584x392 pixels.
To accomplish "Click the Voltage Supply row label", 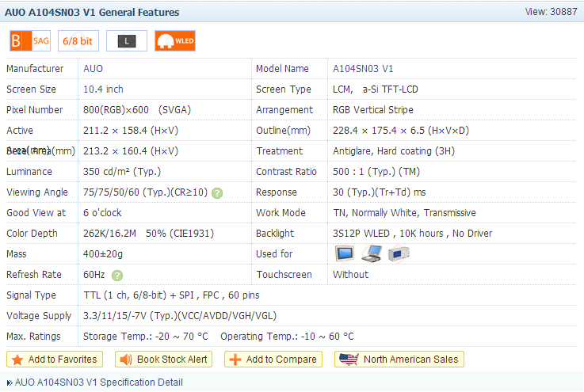I will [39, 316].
